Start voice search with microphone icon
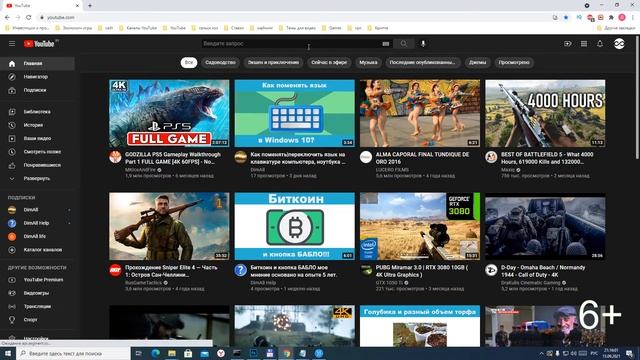Screen dimensions: 640x360 (423, 44)
